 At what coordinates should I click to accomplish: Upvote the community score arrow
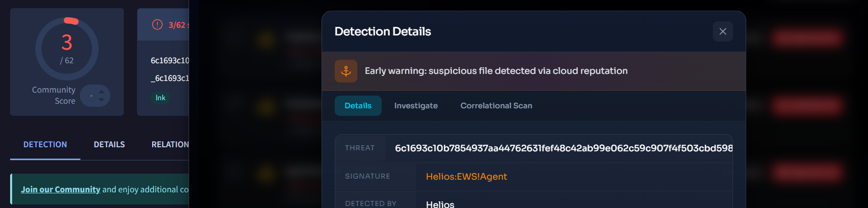coord(102,92)
